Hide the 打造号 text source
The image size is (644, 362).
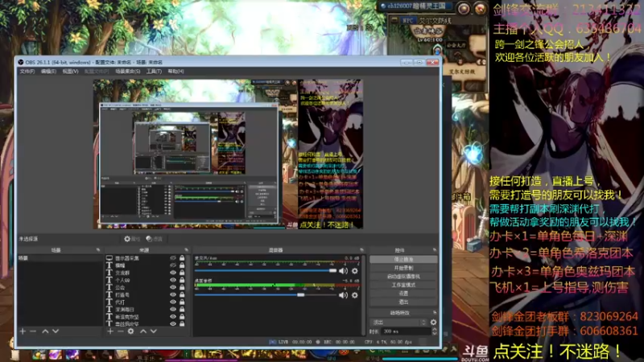pyautogui.click(x=173, y=295)
